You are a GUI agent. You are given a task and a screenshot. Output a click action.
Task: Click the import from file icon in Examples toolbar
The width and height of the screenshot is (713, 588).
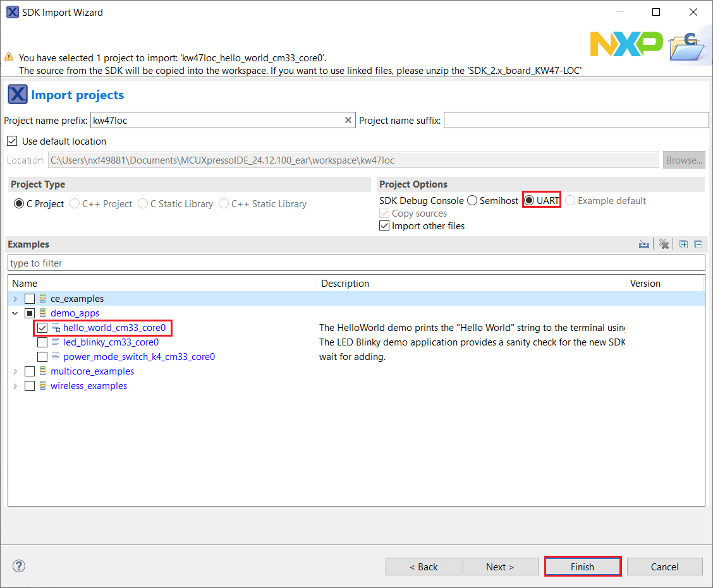644,244
